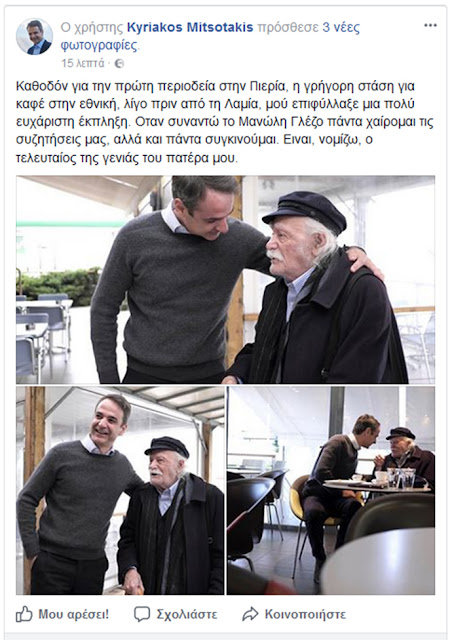Open the photo of men seated at table

click(x=331, y=491)
